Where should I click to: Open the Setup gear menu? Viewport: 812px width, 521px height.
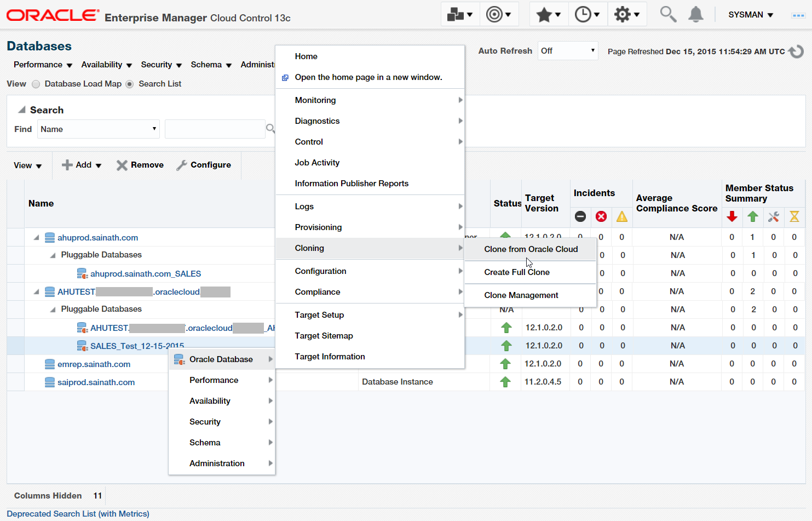click(x=627, y=14)
